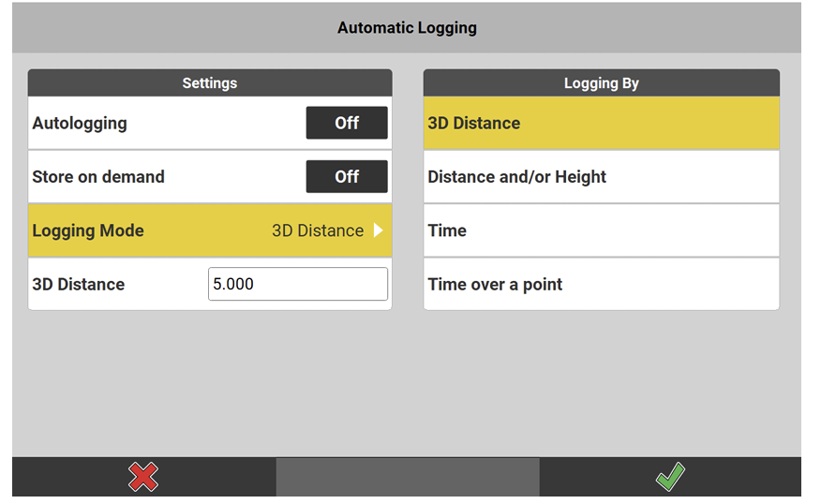Toggle the Store on demand switch
This screenshot has width=821, height=504.
pyautogui.click(x=347, y=176)
